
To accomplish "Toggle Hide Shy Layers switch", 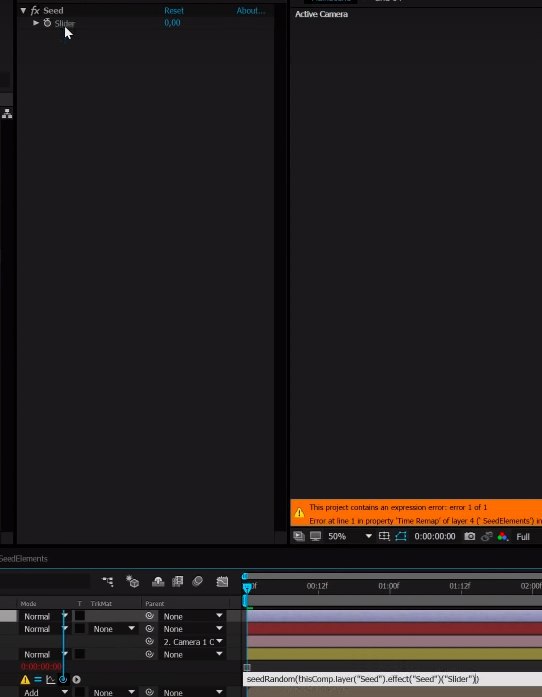I will pos(158,581).
